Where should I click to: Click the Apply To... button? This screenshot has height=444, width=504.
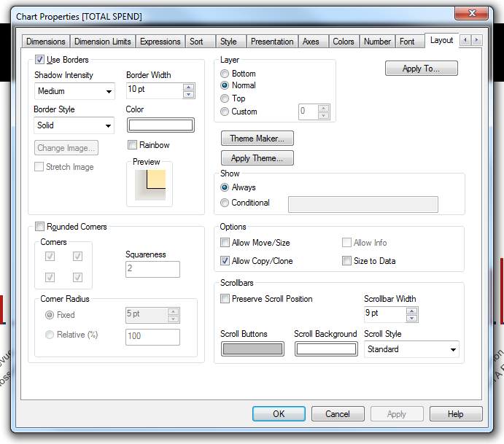pos(421,68)
